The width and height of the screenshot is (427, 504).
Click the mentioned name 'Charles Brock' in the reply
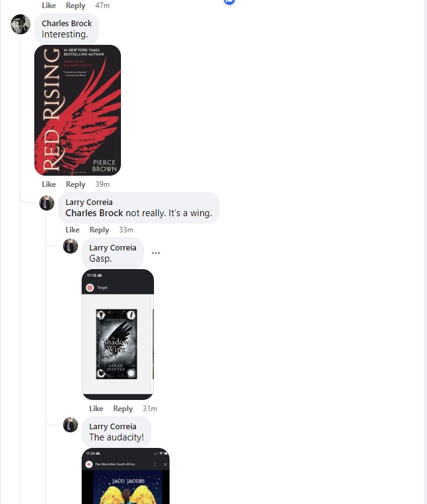[x=94, y=213]
